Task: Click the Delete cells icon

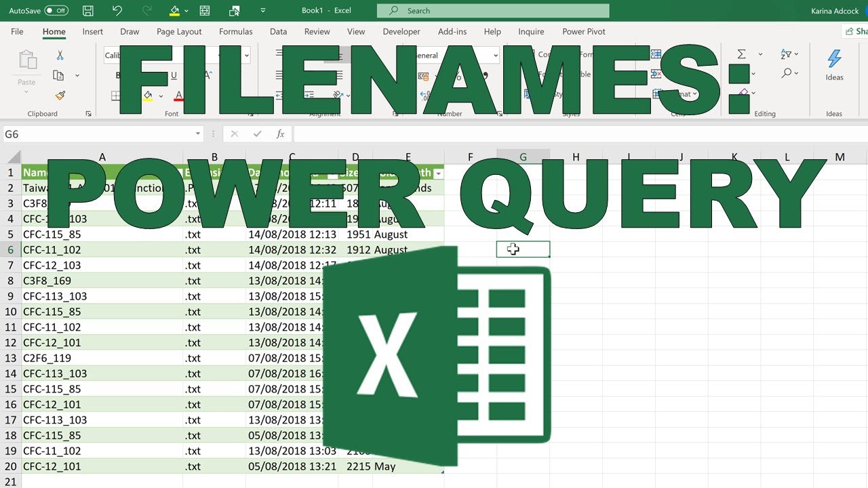Action: click(x=656, y=75)
